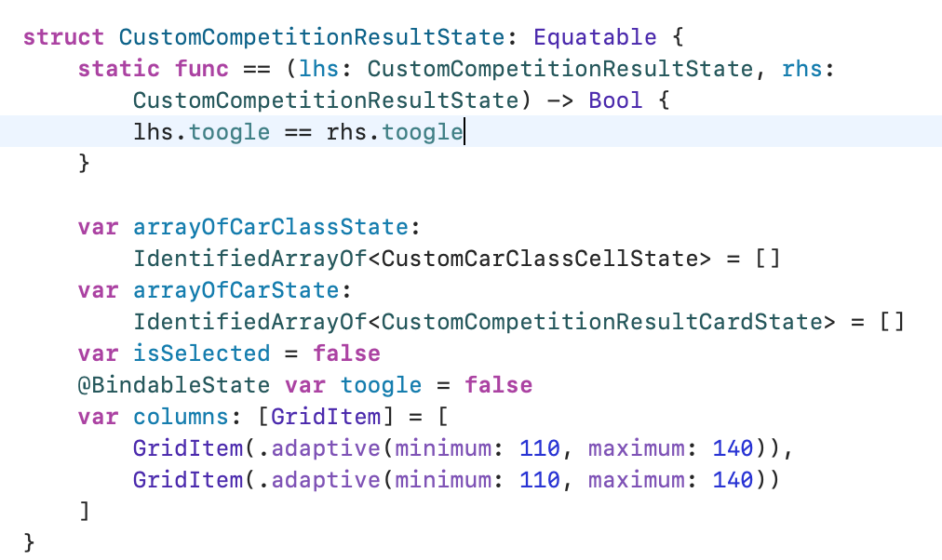This screenshot has width=942, height=560.
Task: Click the arrayOfCarClassState variable name
Action: (270, 227)
